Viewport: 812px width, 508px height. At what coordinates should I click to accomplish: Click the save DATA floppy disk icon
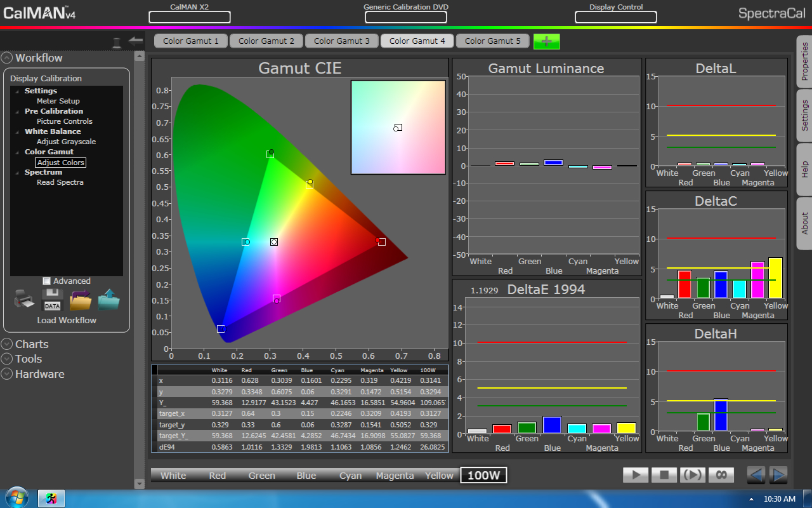pyautogui.click(x=52, y=300)
